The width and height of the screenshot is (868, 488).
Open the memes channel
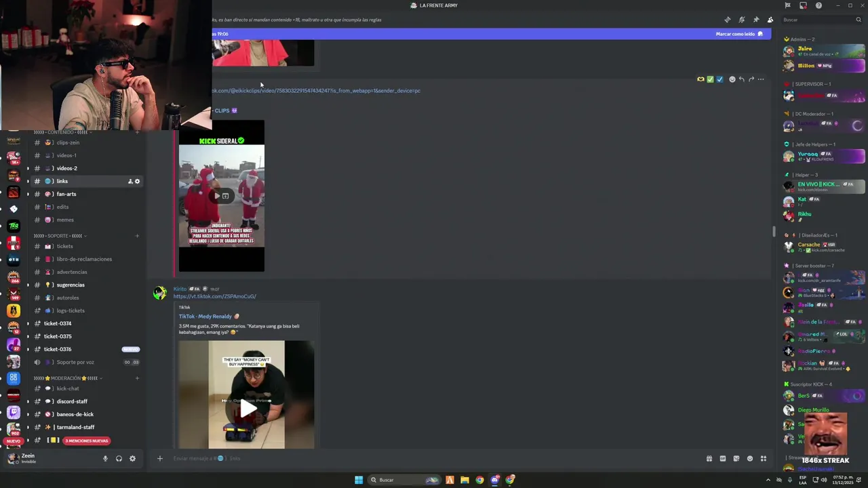tap(87, 220)
